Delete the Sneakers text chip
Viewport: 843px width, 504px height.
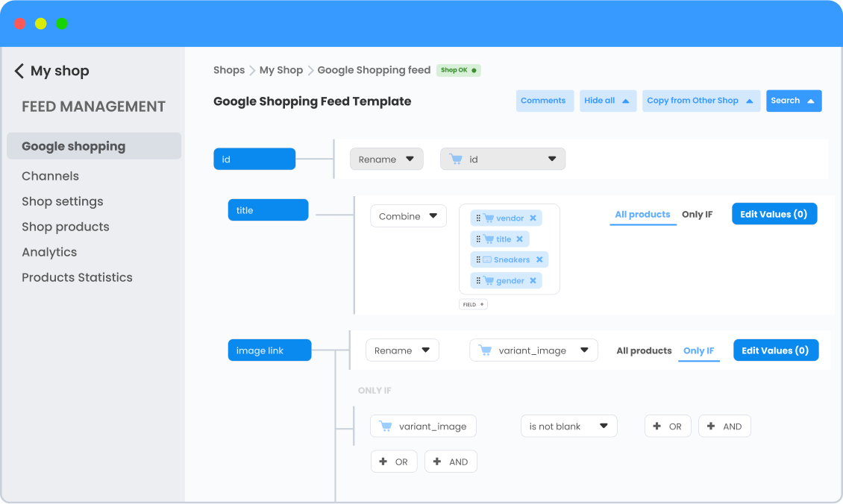point(539,260)
